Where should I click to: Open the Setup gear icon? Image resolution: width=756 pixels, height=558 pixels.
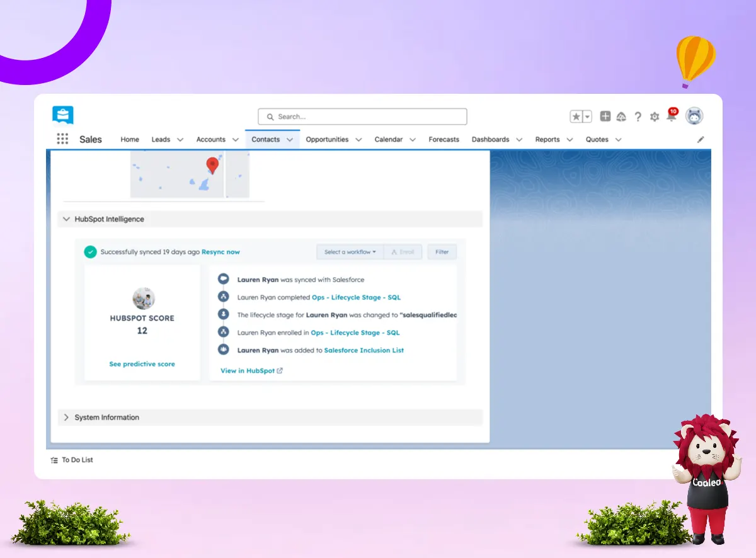click(655, 117)
